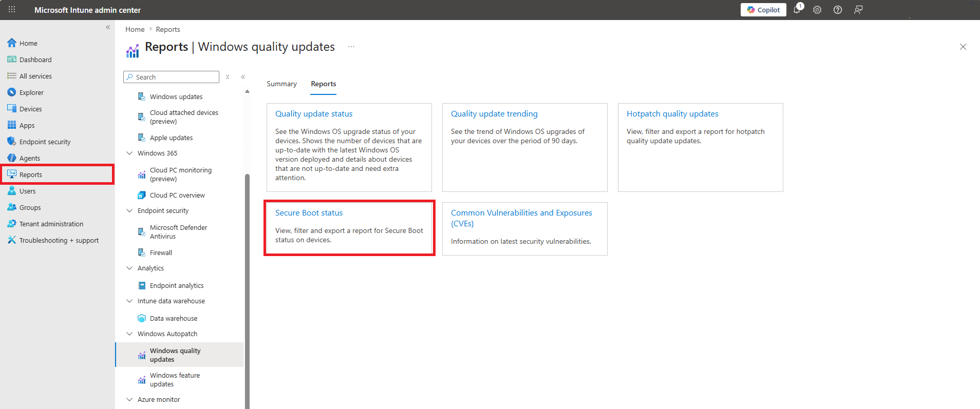Collapse the Endpoint security tree group

coord(129,210)
